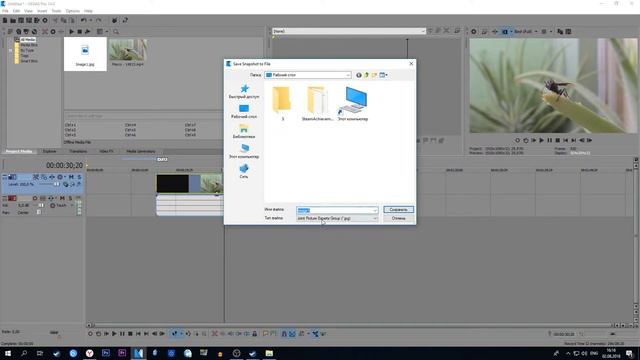Open the What's This help cursor tool
The height and width of the screenshot is (360, 640).
(x=125, y=20)
